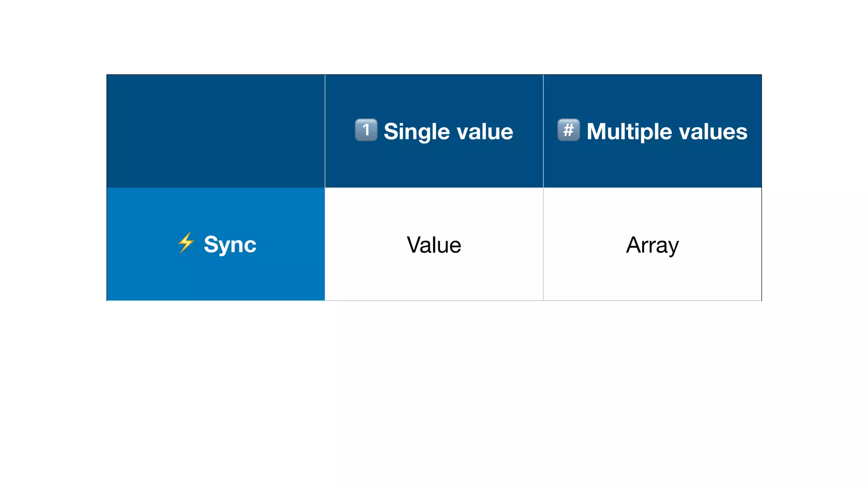Viewport: 868px width, 488px height.
Task: Click the "Value" table cell
Action: point(434,244)
